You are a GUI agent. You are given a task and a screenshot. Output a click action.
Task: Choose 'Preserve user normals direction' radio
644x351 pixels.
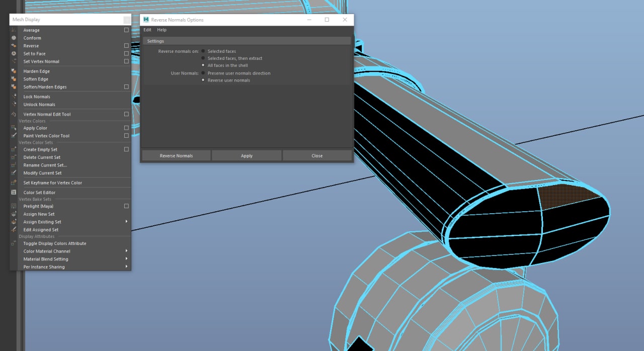coord(203,73)
